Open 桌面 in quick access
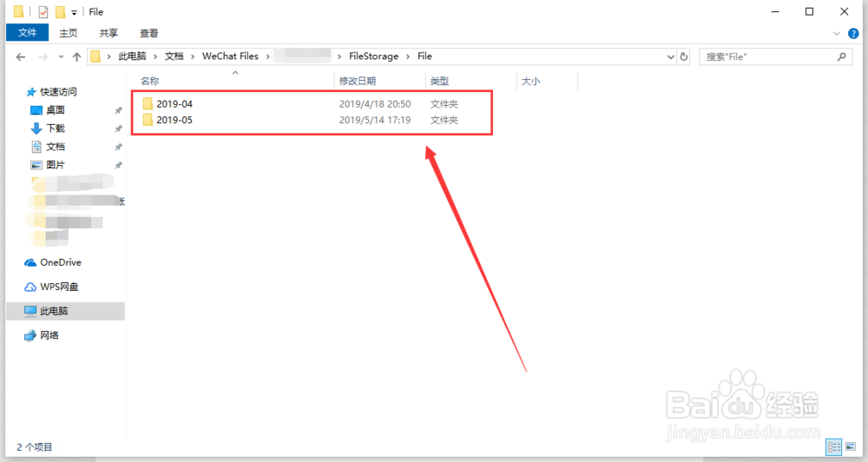This screenshot has width=868, height=462. (x=56, y=110)
